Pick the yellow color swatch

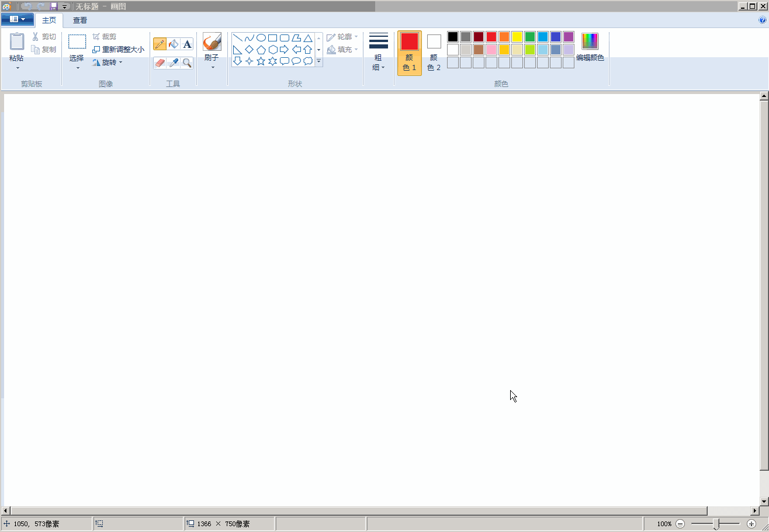tap(517, 37)
